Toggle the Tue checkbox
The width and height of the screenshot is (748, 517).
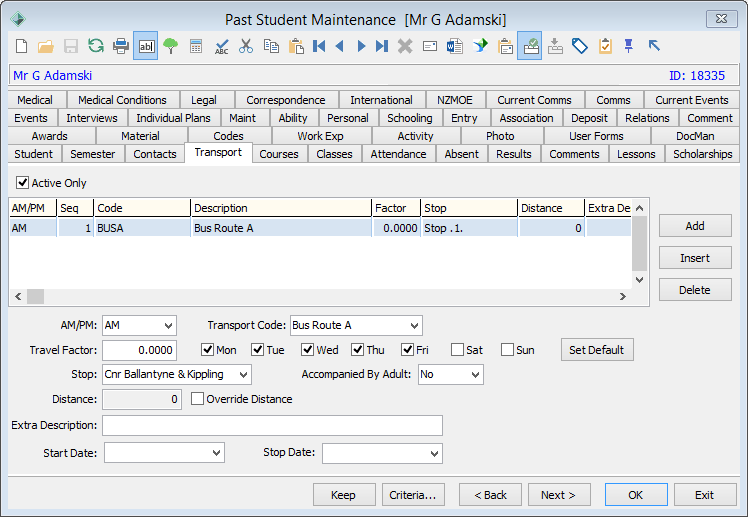click(258, 350)
